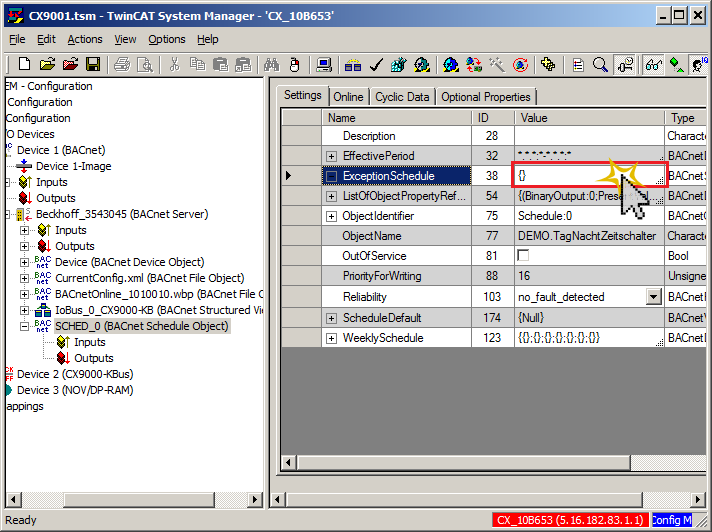Screen dimensions: 712x532
Task: Reload I/O devices with the toolbar icon
Action: [x=474, y=65]
